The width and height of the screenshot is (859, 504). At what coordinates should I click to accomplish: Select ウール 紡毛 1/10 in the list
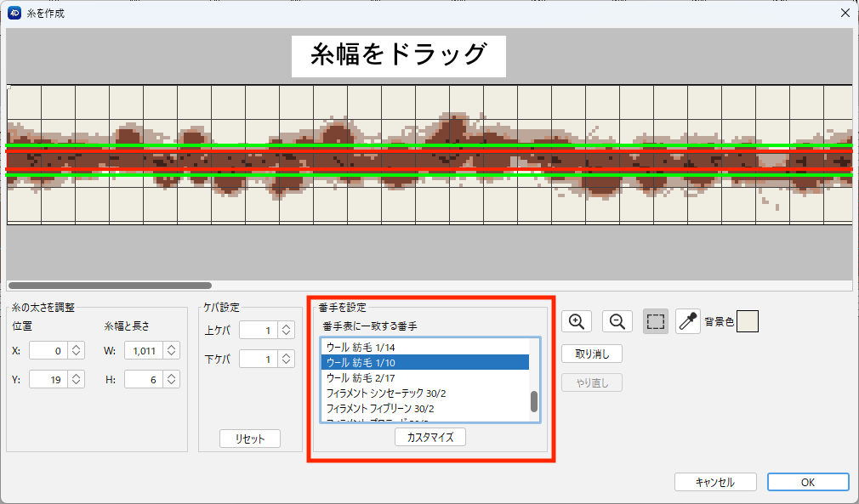[424, 362]
